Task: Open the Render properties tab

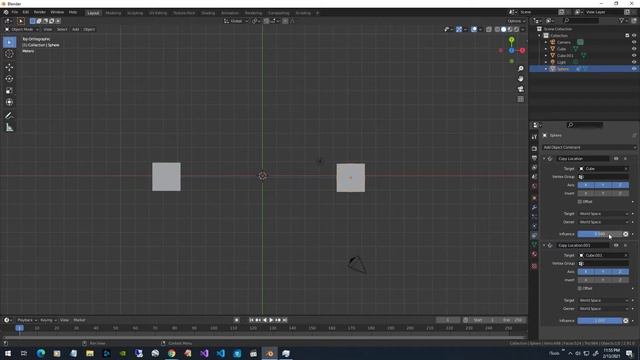Action: [534, 148]
